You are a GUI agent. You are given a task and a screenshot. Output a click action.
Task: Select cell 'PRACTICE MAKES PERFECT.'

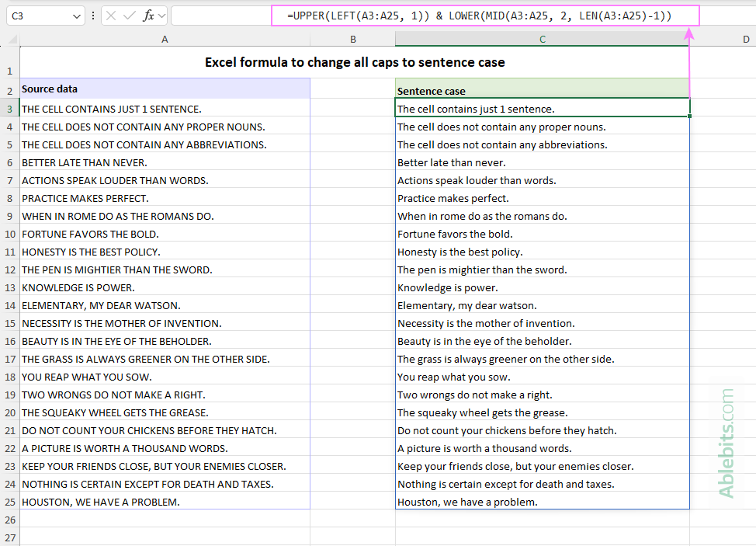[x=165, y=198]
